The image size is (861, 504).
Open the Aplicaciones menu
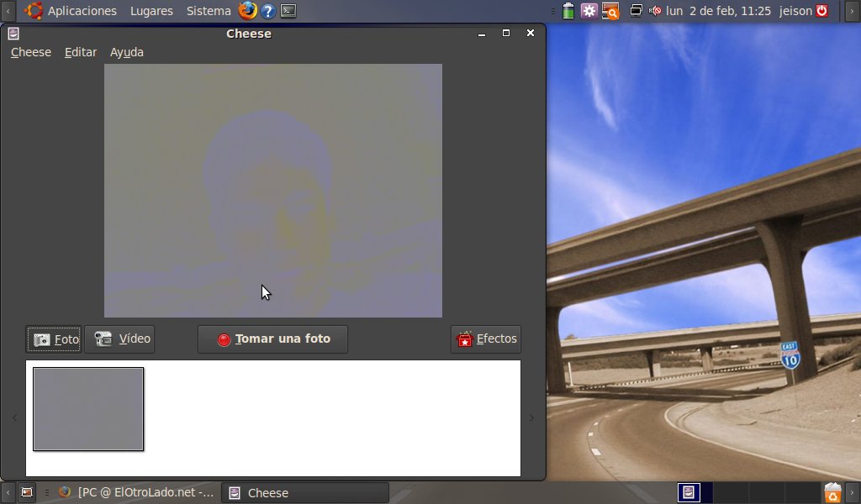[71, 11]
